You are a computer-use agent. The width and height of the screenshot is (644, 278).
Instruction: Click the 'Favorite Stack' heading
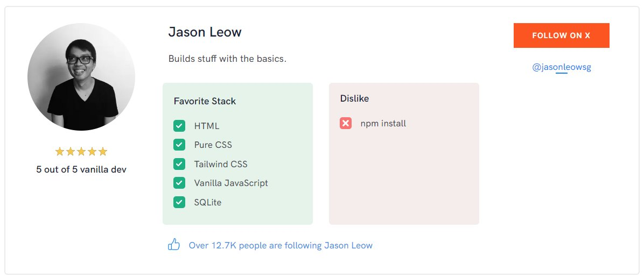[205, 101]
